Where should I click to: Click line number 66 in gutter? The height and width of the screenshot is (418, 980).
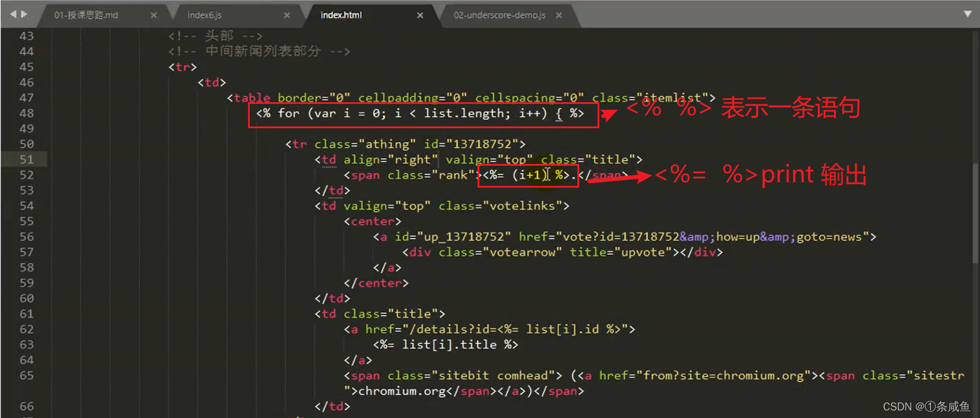click(x=27, y=406)
